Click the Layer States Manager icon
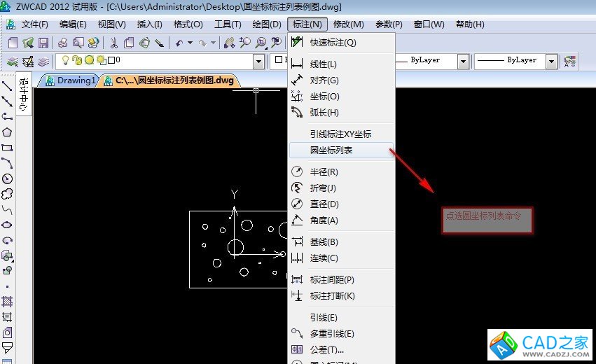This screenshot has width=596, height=364. point(28,61)
